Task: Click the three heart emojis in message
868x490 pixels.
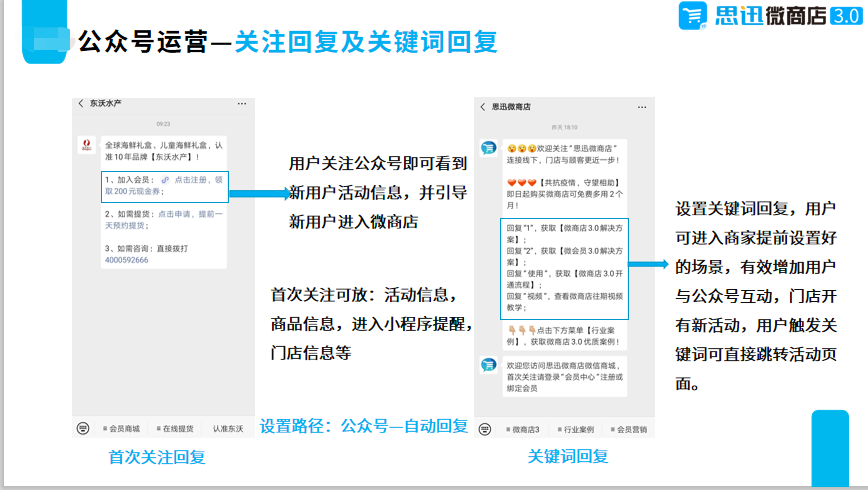Action: point(521,183)
